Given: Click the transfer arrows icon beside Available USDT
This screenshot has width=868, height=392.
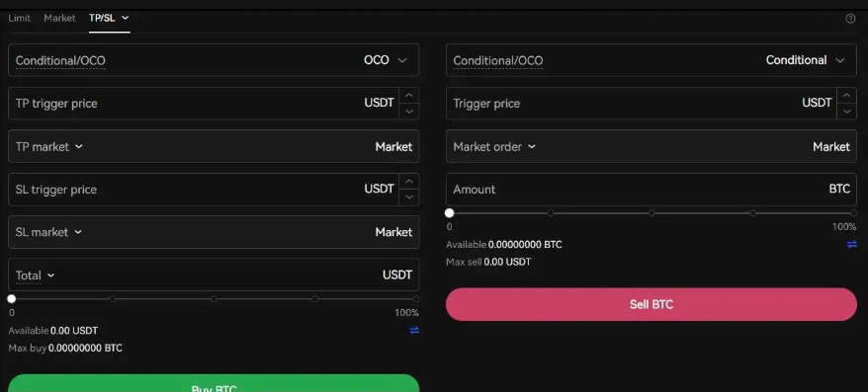Looking at the screenshot, I should [414, 330].
